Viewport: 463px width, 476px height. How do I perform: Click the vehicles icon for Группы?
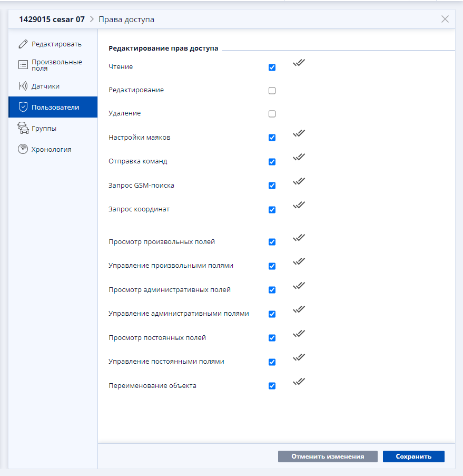[23, 128]
